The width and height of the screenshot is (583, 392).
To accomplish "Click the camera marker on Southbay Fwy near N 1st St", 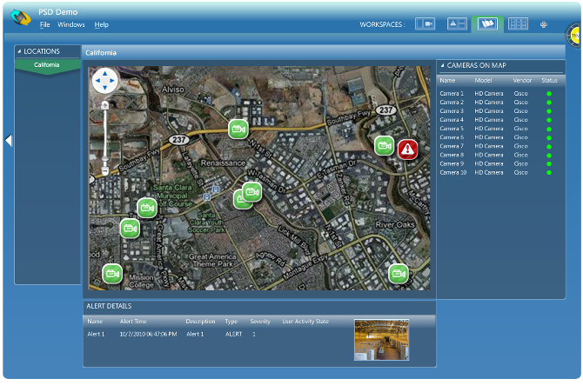I will pyautogui.click(x=238, y=129).
